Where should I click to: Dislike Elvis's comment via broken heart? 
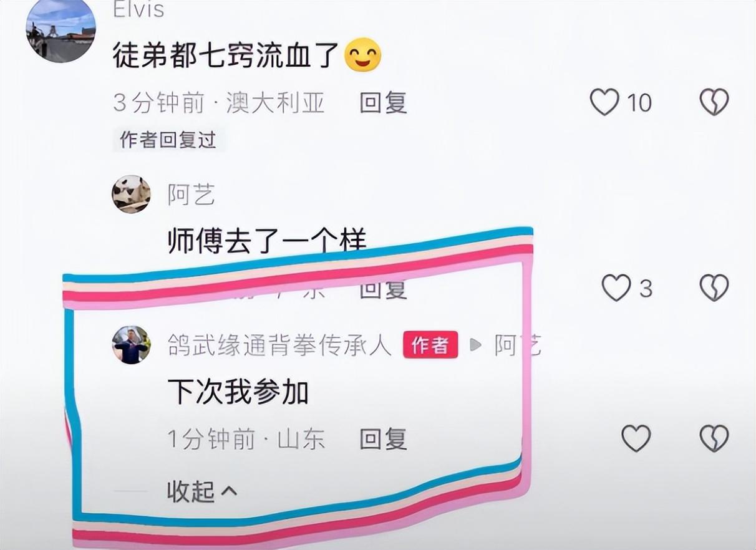(x=714, y=102)
